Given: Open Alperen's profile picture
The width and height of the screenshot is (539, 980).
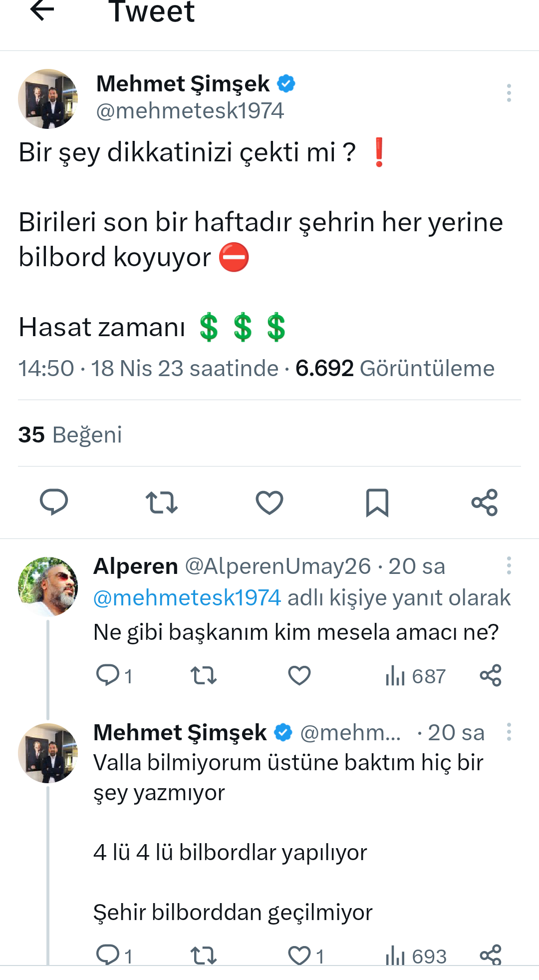Looking at the screenshot, I should pos(48,586).
